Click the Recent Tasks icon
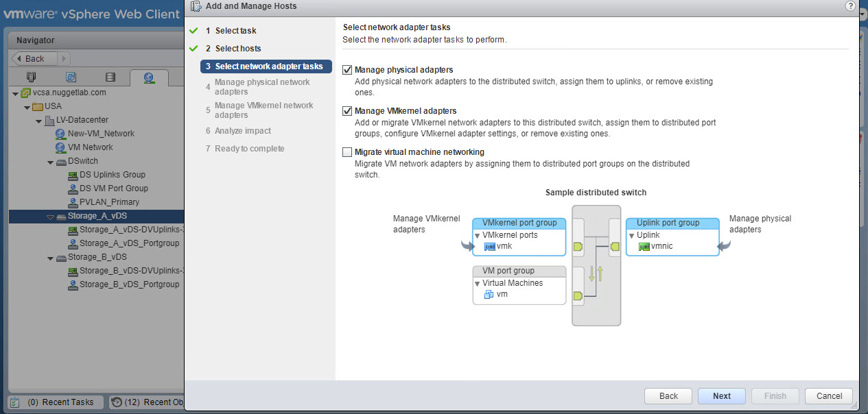This screenshot has width=868, height=414. (14, 402)
